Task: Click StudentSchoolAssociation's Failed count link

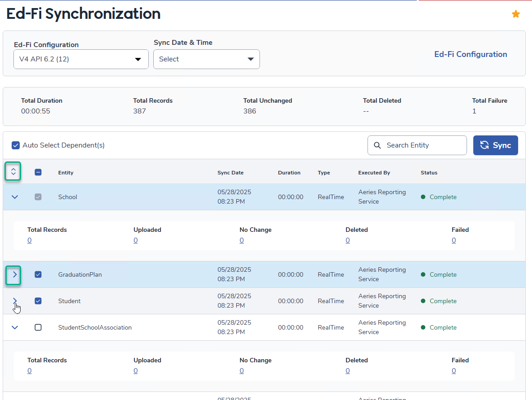Action: pos(454,371)
